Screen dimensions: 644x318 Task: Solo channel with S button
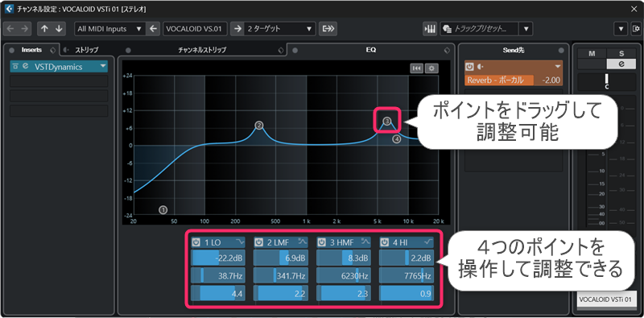[621, 54]
